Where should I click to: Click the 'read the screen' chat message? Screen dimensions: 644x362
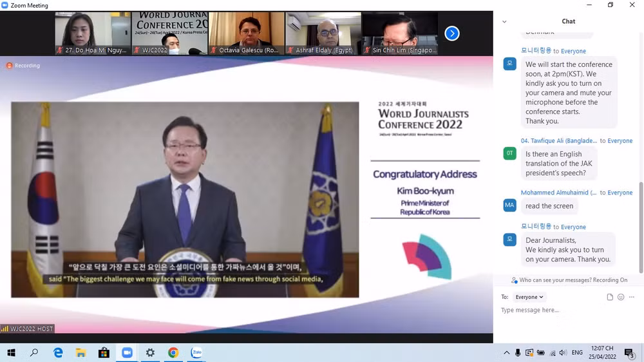[549, 206]
